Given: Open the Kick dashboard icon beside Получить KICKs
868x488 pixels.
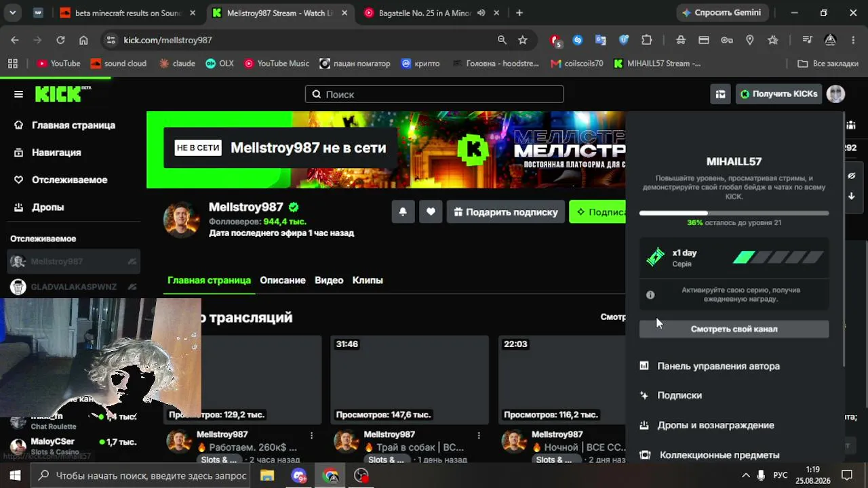Looking at the screenshot, I should (720, 94).
